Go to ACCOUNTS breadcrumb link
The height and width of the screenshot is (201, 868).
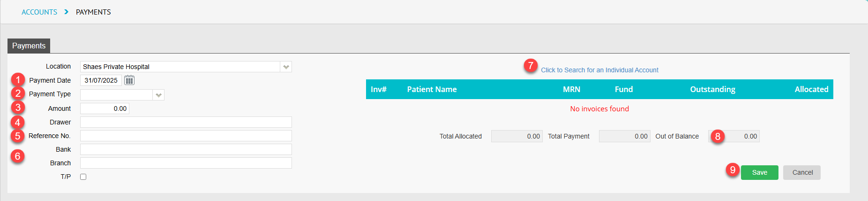click(39, 12)
